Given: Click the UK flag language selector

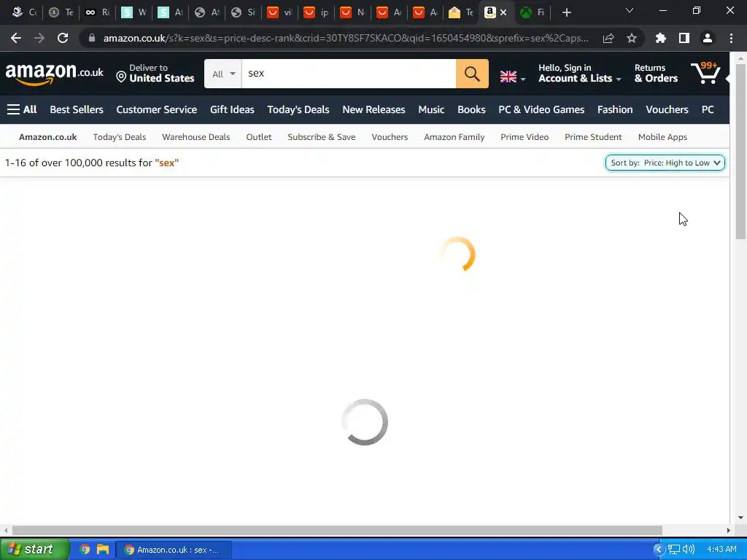Looking at the screenshot, I should 513,77.
